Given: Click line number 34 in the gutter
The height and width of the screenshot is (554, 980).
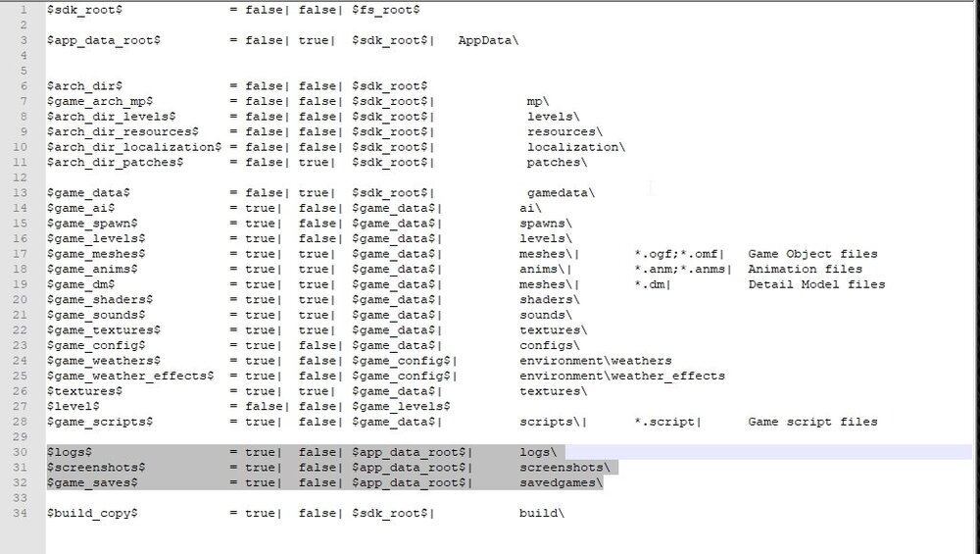Looking at the screenshot, I should (22, 514).
